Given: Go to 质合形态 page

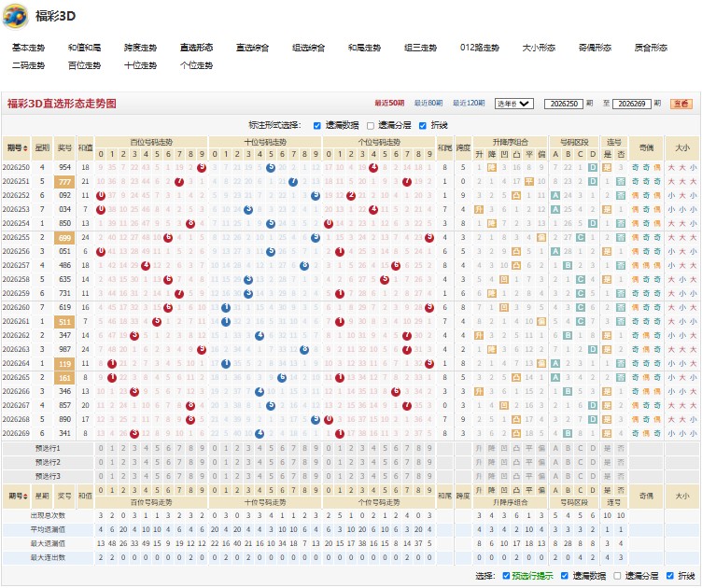Looking at the screenshot, I should pos(651,48).
